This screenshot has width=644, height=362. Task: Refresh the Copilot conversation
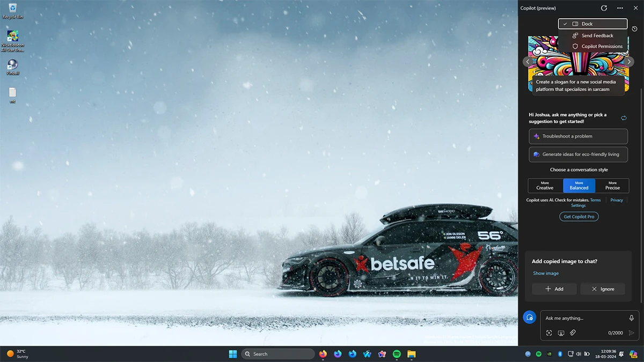(x=604, y=8)
